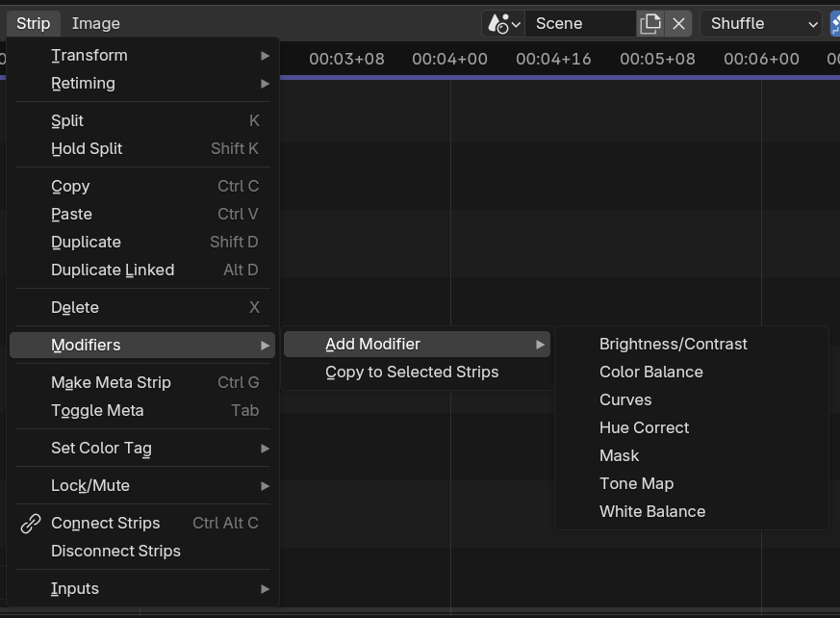Image resolution: width=840 pixels, height=618 pixels.
Task: Click the 00:06+00 timeline label
Action: coord(761,59)
